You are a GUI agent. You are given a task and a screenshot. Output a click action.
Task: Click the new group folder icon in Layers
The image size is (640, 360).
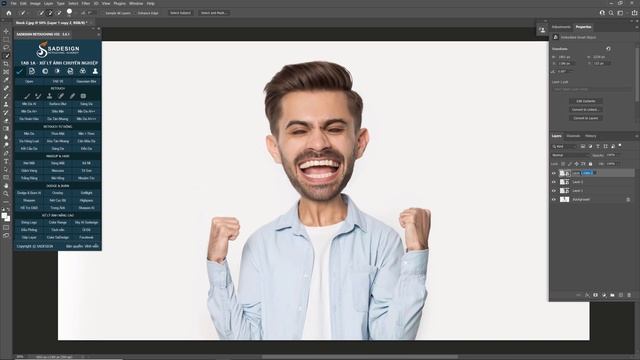coord(612,295)
